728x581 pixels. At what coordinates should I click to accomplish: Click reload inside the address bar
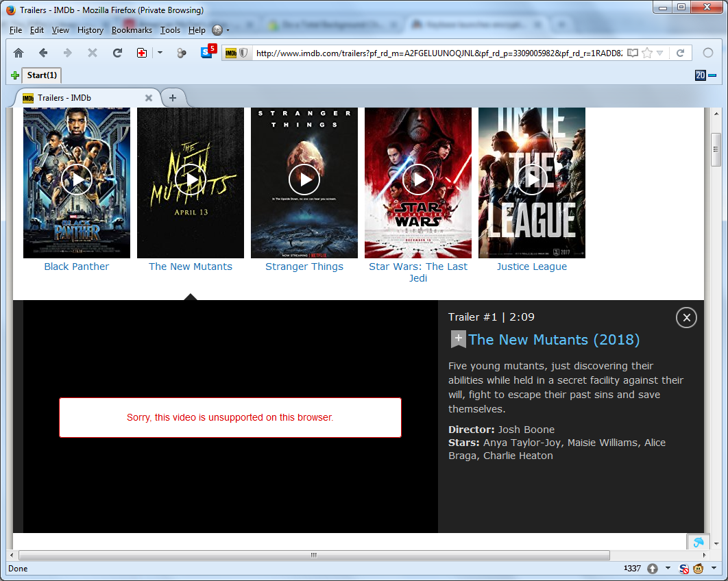click(680, 53)
